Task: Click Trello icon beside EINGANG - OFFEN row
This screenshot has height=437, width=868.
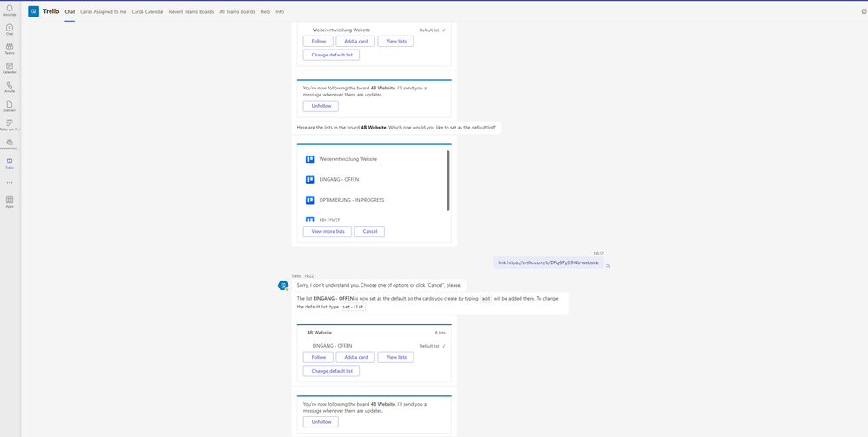Action: pyautogui.click(x=310, y=180)
